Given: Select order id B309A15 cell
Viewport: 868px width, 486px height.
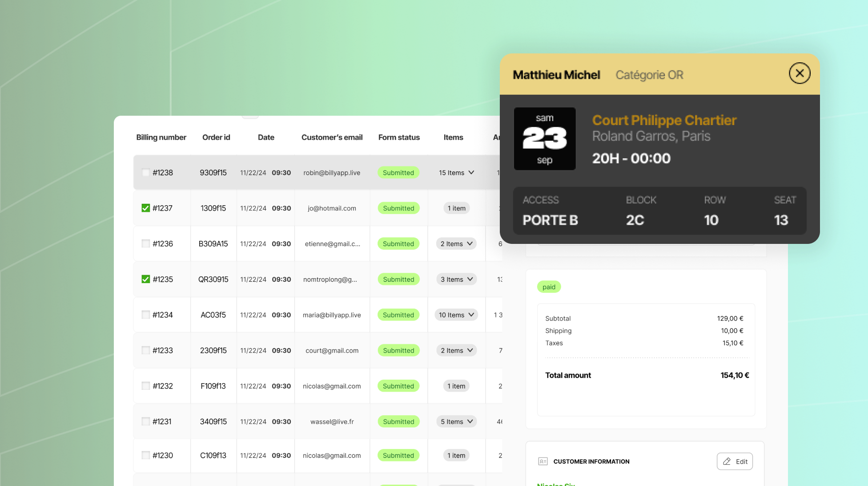Looking at the screenshot, I should 213,244.
